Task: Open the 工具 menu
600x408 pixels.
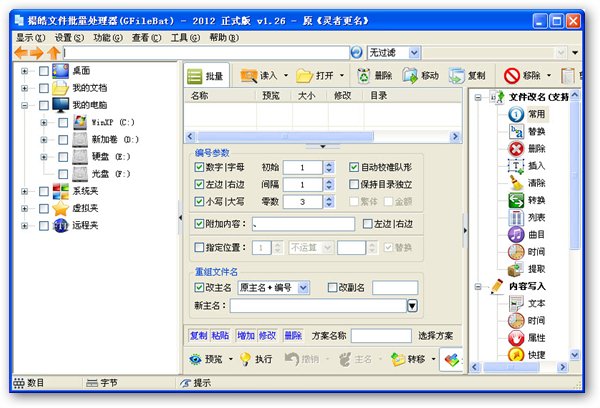Action: 185,38
